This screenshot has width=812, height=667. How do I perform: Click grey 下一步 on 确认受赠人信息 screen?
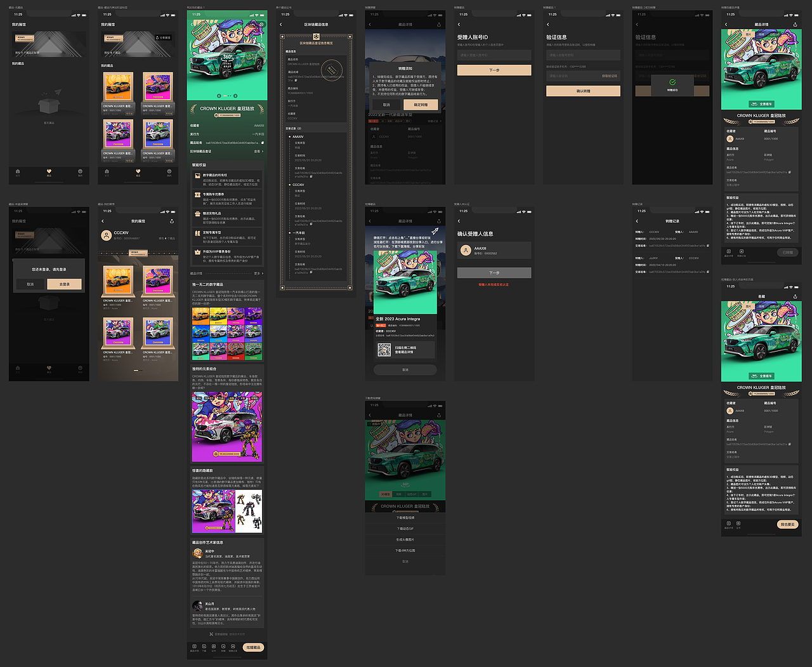coord(494,272)
